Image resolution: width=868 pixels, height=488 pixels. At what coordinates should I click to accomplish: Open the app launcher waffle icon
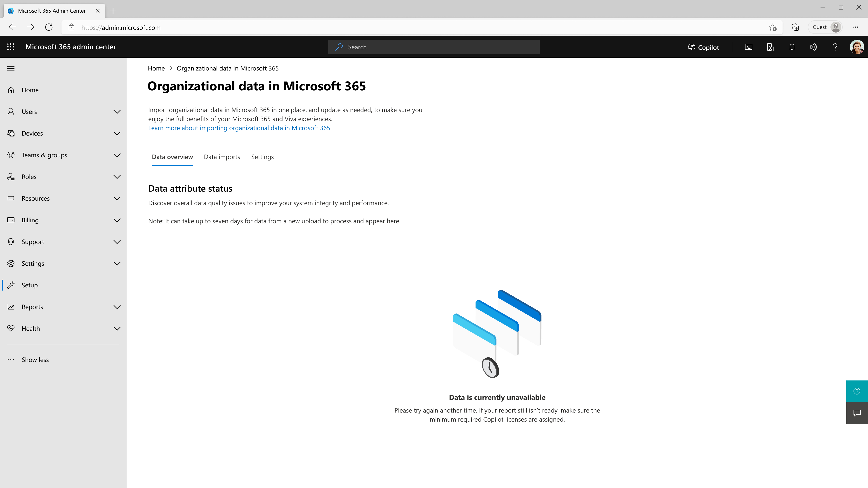click(11, 47)
